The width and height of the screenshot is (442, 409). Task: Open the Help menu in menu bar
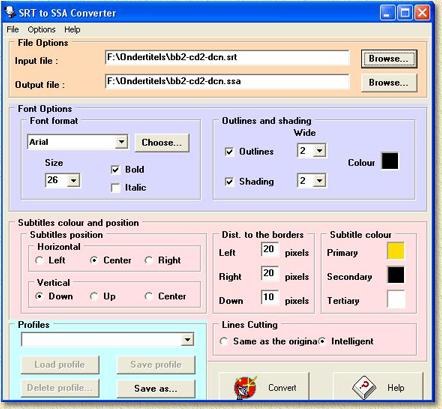pos(72,29)
